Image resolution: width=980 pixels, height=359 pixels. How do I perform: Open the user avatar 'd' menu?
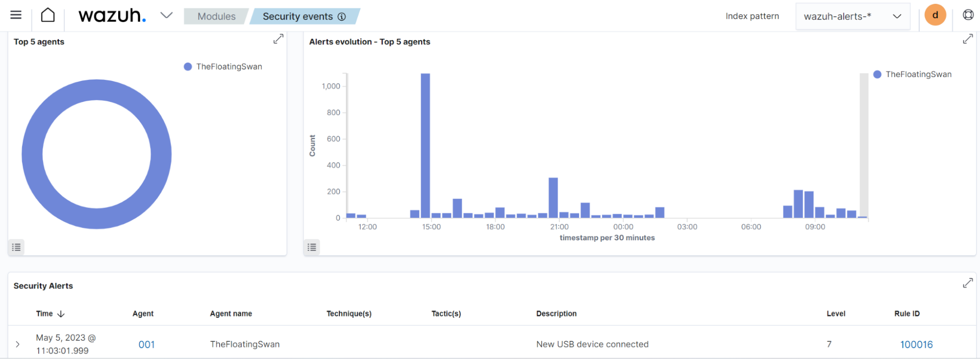[935, 15]
